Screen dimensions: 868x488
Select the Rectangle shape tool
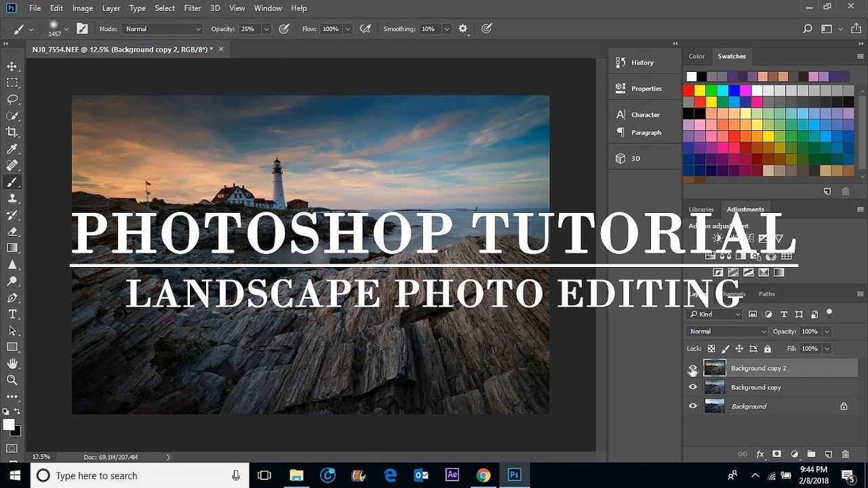[12, 347]
